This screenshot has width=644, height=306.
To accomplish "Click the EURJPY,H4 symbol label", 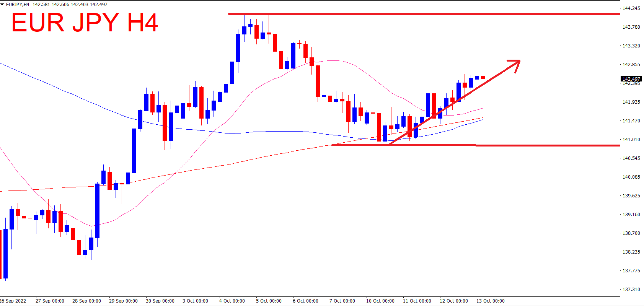I will click(x=18, y=5).
